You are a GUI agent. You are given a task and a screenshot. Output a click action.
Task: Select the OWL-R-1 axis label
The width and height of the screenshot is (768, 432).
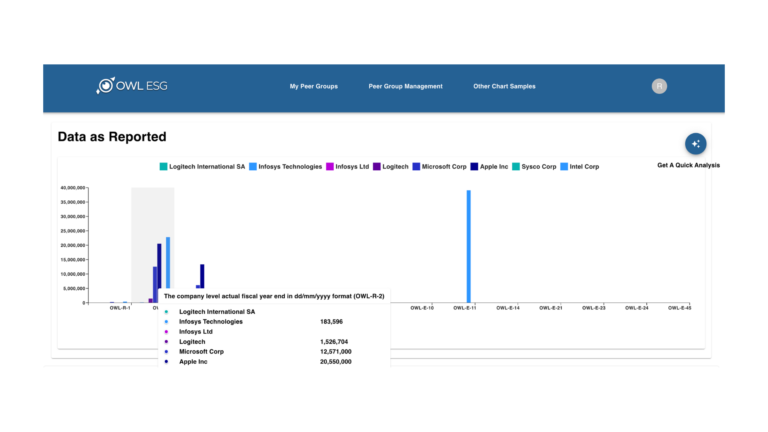pyautogui.click(x=120, y=308)
